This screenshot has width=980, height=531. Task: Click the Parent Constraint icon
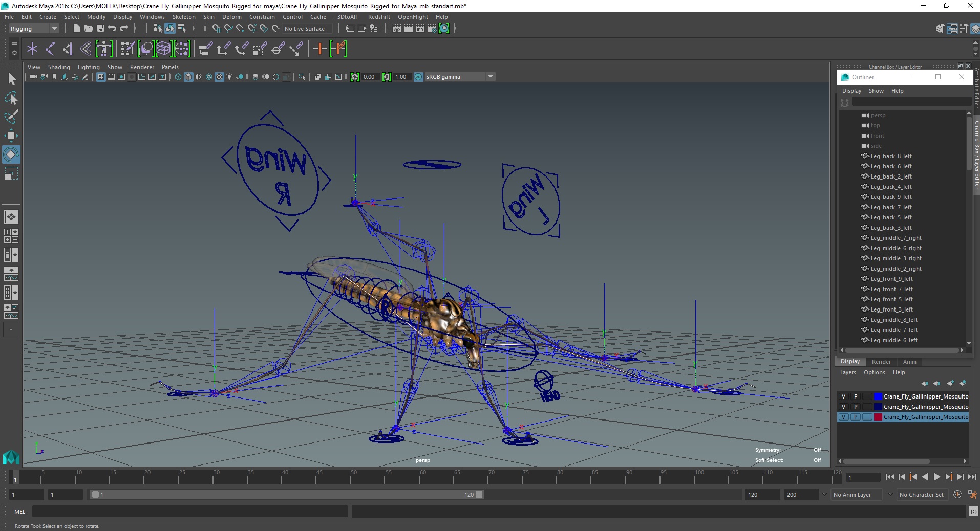click(x=205, y=49)
